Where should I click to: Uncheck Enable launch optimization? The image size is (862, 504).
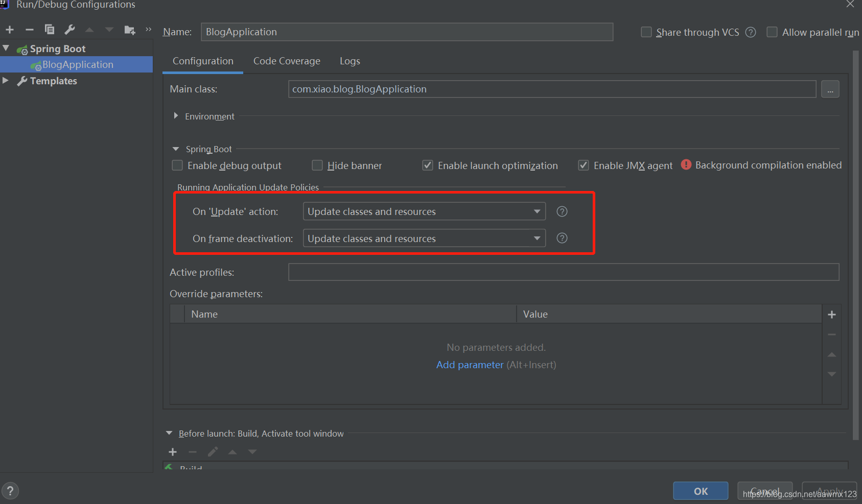[428, 165]
